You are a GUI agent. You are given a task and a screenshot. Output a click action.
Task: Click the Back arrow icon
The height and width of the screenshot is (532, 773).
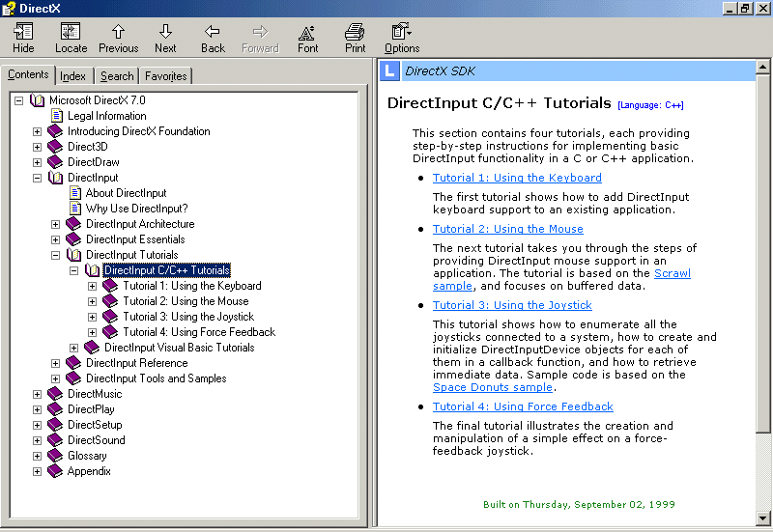(213, 32)
